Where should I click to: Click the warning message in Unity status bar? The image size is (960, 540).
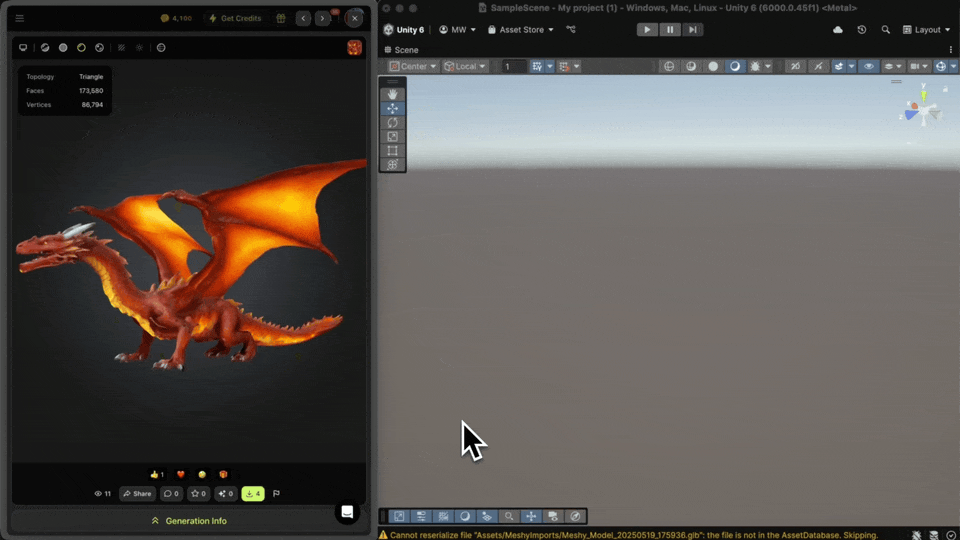coord(628,534)
